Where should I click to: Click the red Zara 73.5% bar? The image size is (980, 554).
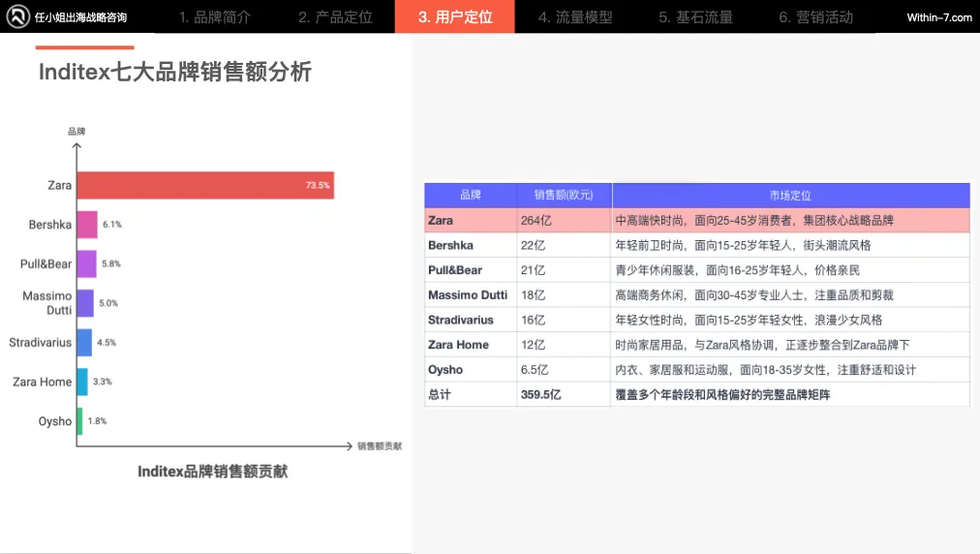[x=205, y=185]
